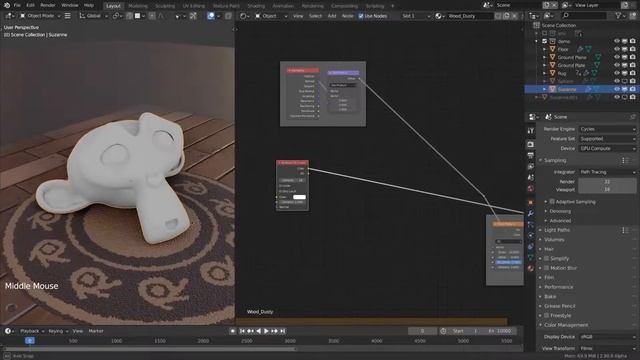Image resolution: width=640 pixels, height=360 pixels.
Task: Open the Material properties tab icon
Action: 530,268
